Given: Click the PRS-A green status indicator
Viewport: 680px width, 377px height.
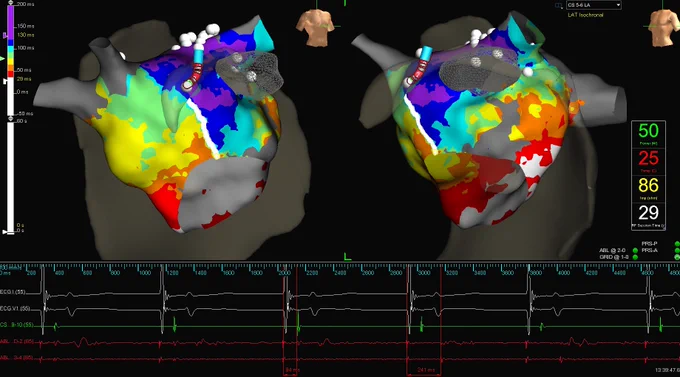Looking at the screenshot, I should click(x=677, y=251).
